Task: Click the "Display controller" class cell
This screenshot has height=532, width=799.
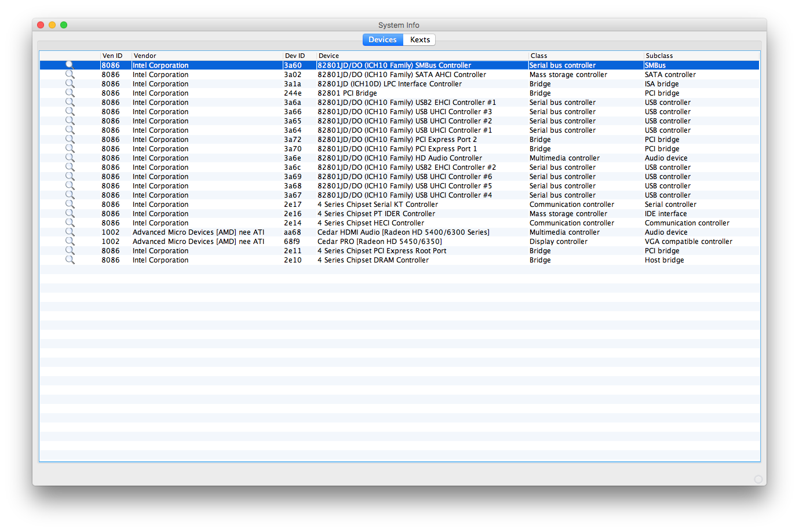Action: click(559, 242)
